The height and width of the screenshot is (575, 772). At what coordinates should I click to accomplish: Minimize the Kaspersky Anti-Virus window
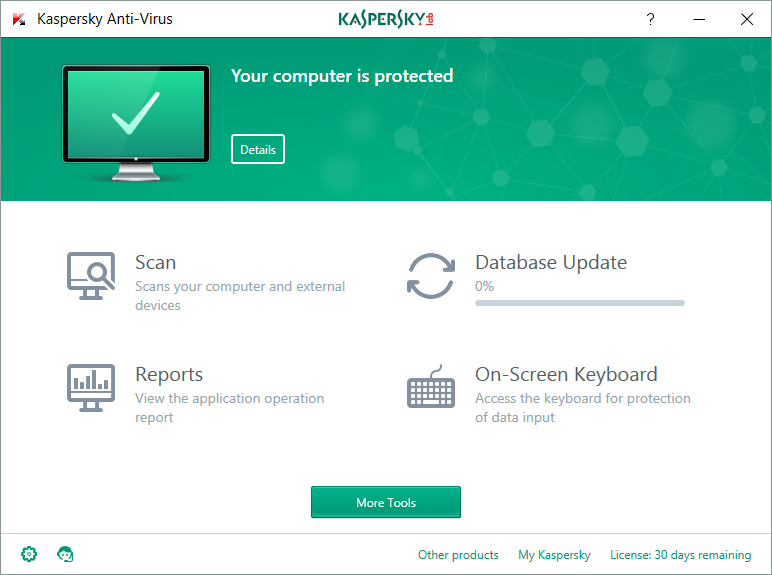click(x=698, y=19)
